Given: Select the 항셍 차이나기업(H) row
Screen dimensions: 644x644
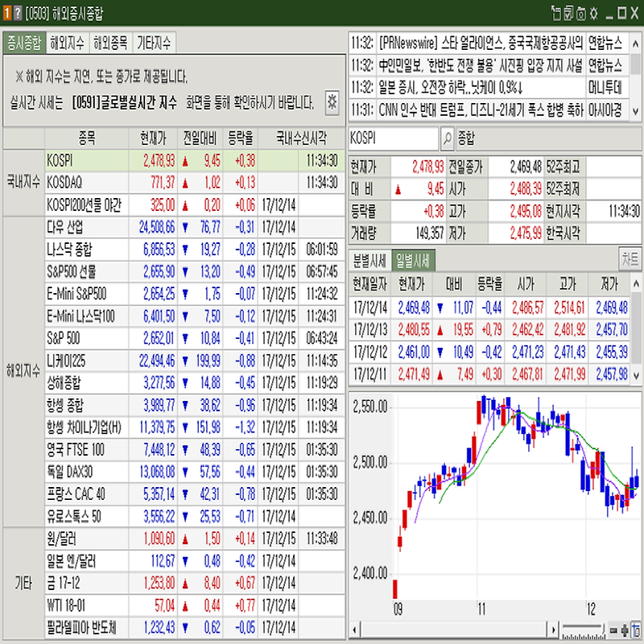Looking at the screenshot, I should (195, 427).
